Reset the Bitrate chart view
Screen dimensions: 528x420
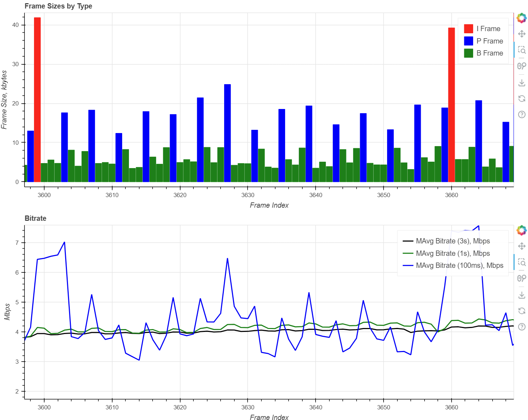click(x=522, y=311)
